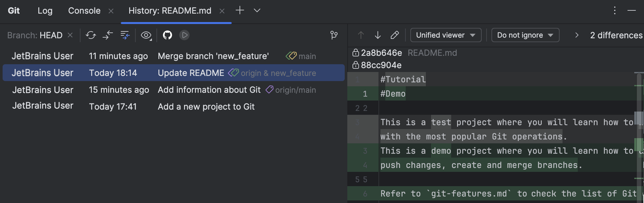Viewport: 644px width, 203px height.
Task: Open the Unified viewer dropdown
Action: click(446, 35)
